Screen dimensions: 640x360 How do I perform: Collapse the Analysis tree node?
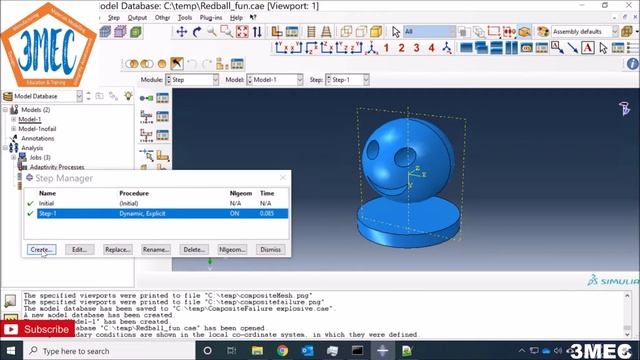coord(5,148)
